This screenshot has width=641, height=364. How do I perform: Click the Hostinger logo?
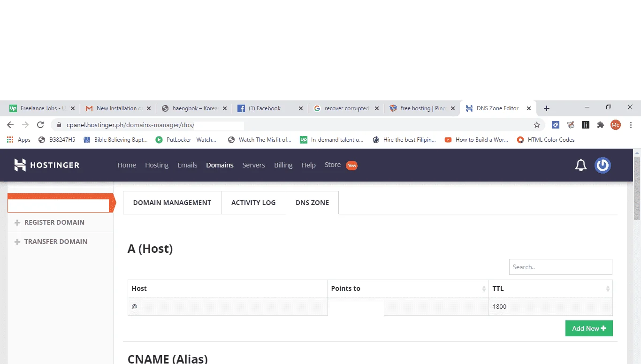click(46, 165)
